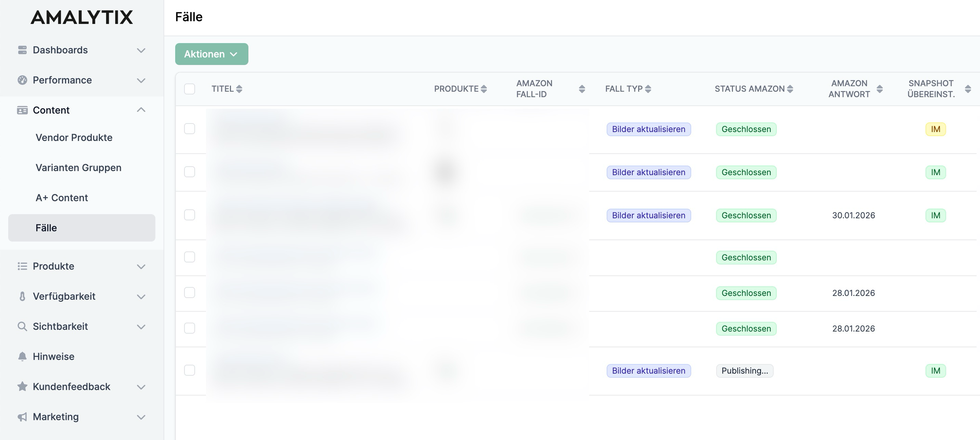
Task: Select the Verfügbarkeit thermometer icon
Action: (x=23, y=296)
